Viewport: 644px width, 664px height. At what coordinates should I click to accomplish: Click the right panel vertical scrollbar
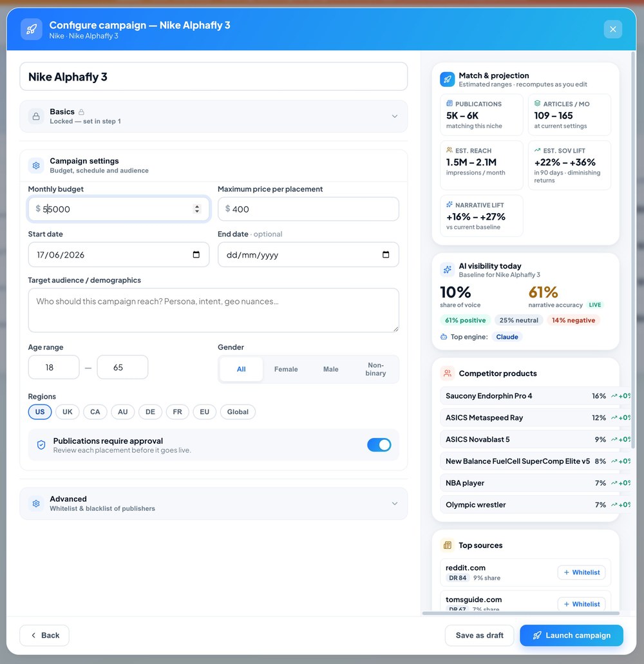[x=633, y=250]
